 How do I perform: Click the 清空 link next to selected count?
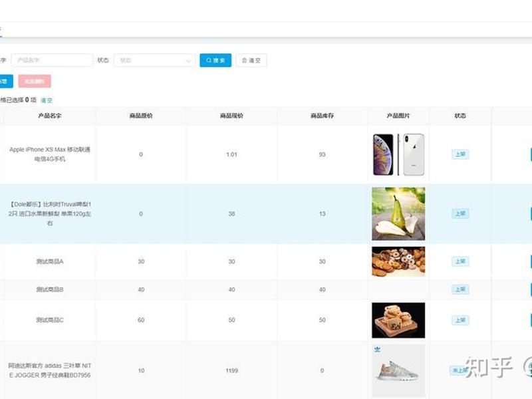pos(47,100)
